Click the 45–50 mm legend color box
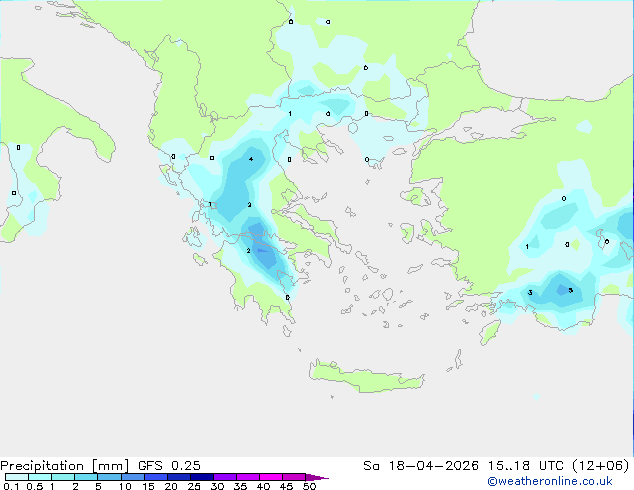The image size is (634, 490). (x=294, y=477)
